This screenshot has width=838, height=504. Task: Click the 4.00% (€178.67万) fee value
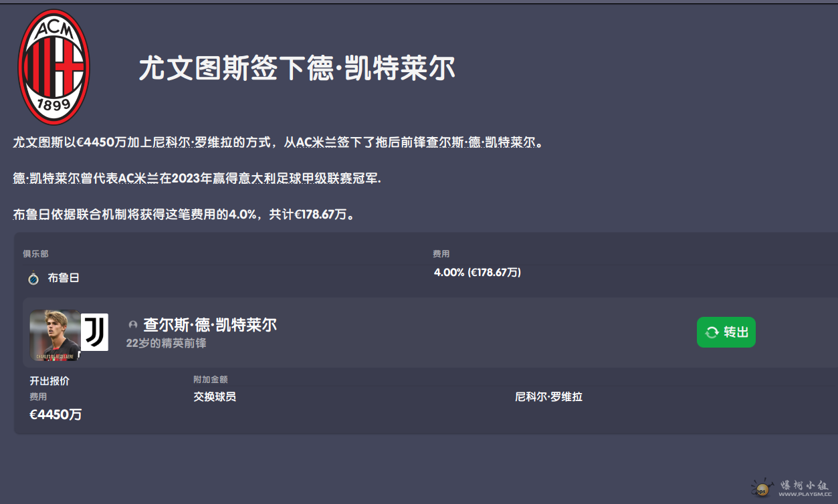click(x=478, y=272)
